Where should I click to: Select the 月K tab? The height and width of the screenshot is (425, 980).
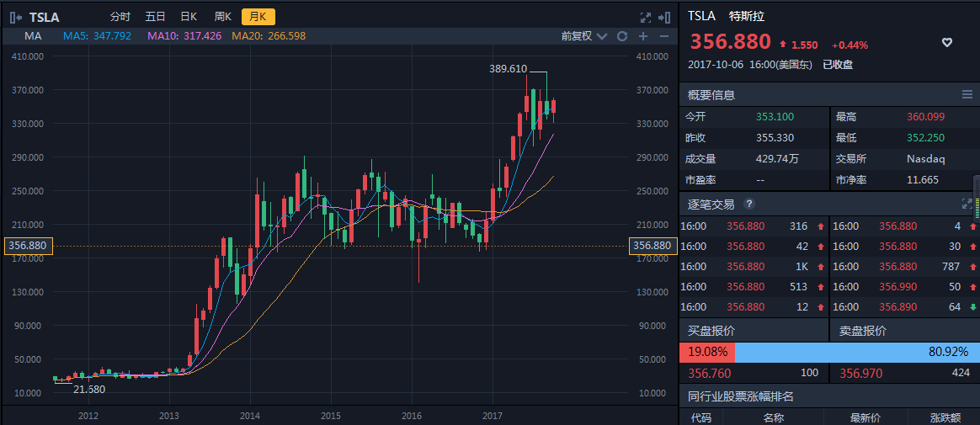[258, 17]
